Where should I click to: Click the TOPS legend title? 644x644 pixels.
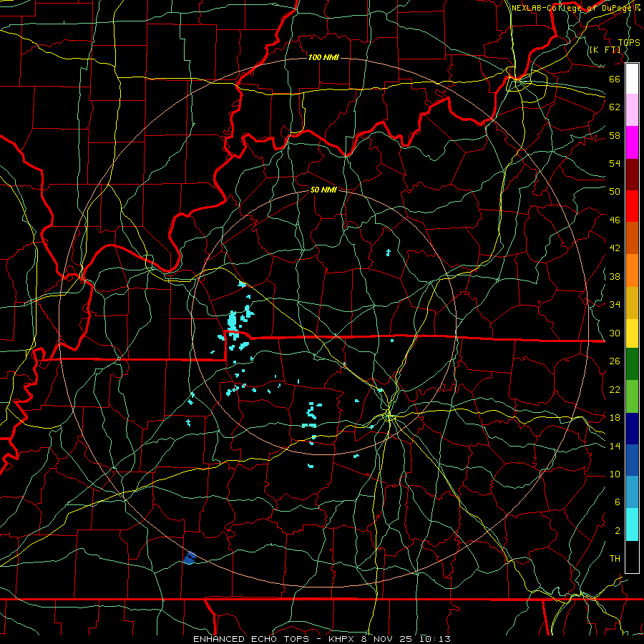coord(629,43)
